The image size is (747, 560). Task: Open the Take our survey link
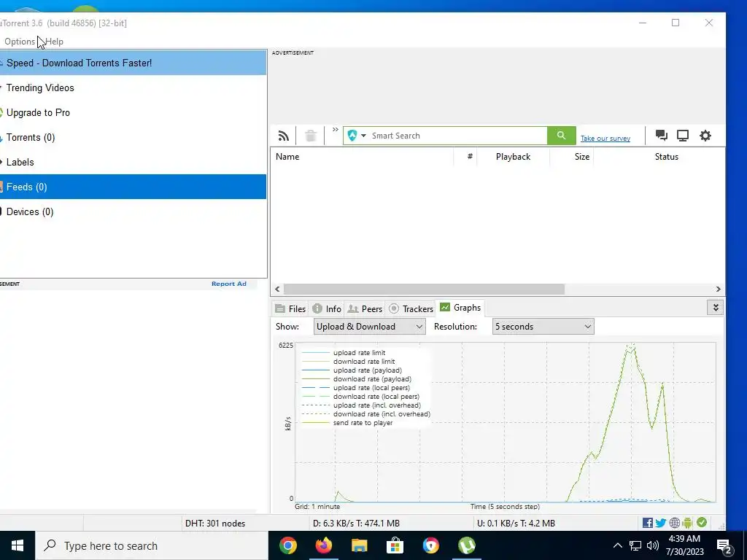[x=605, y=139]
